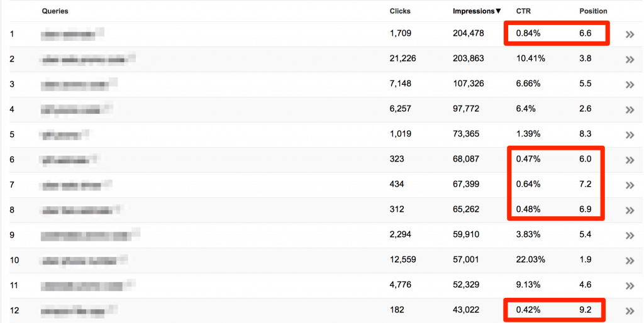Expand row 10 with its double-chevron

tap(630, 261)
